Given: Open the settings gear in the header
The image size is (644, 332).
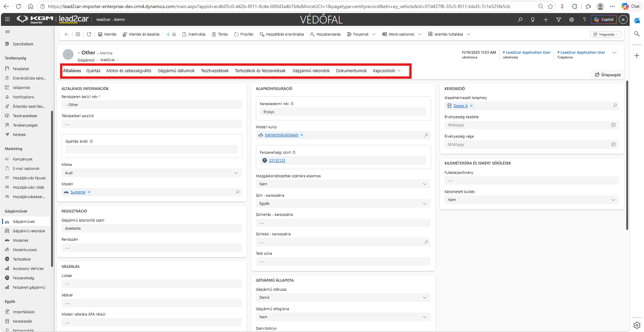Looking at the screenshot, I should point(572,19).
